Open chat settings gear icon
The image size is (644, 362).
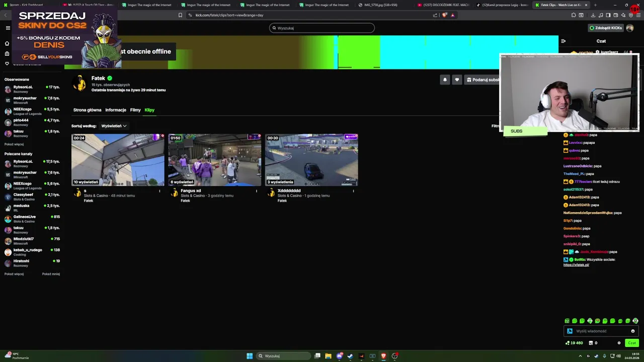pyautogui.click(x=619, y=343)
